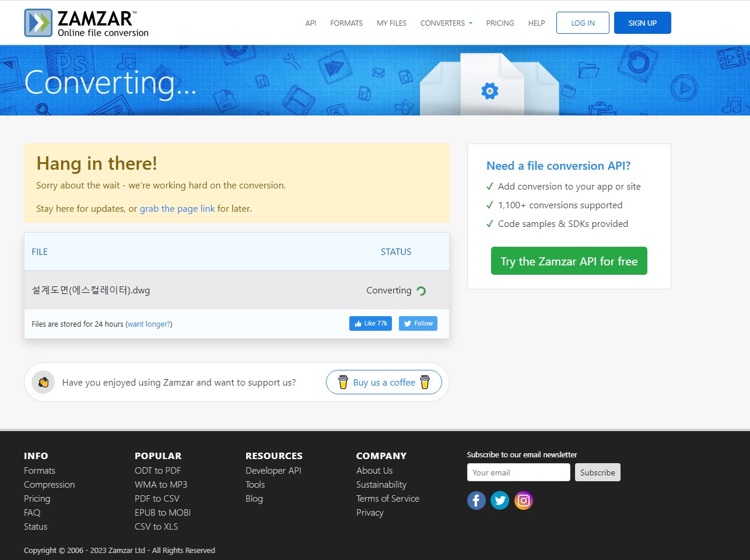Click the FILE column header
This screenshot has width=750, height=560.
click(x=40, y=252)
